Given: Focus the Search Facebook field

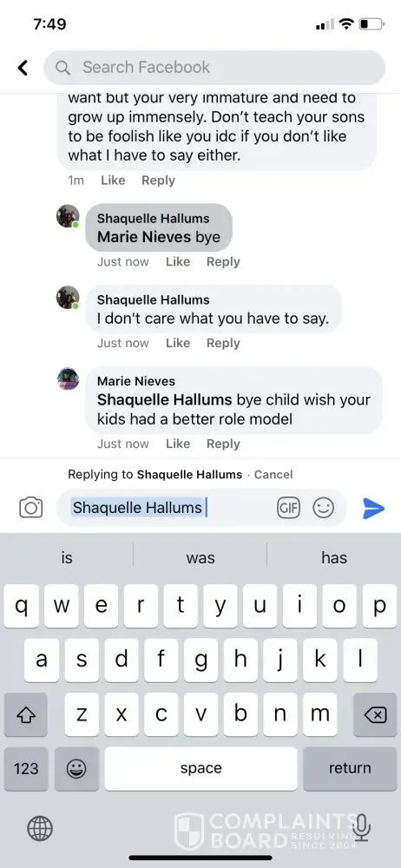Looking at the screenshot, I should 214,68.
